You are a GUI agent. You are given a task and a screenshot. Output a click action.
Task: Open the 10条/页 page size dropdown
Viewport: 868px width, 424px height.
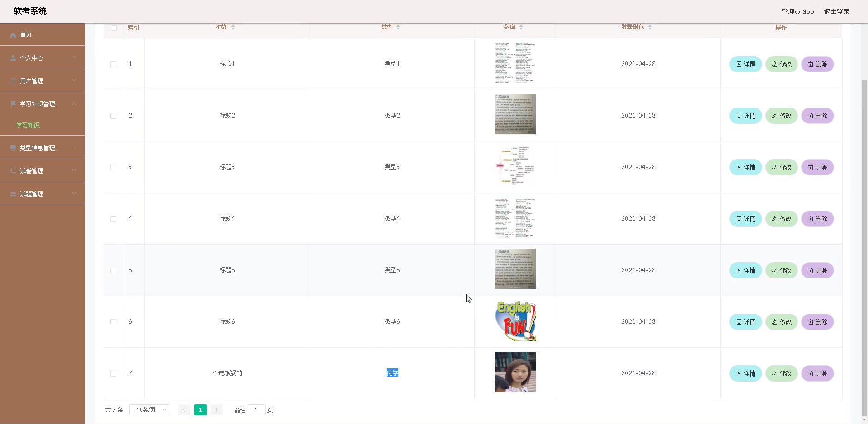[149, 410]
